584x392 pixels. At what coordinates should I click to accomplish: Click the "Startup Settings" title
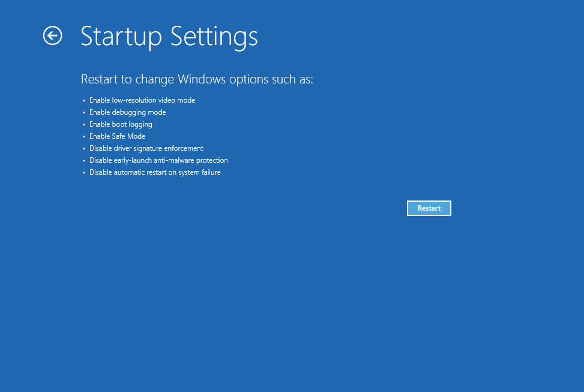(x=169, y=36)
